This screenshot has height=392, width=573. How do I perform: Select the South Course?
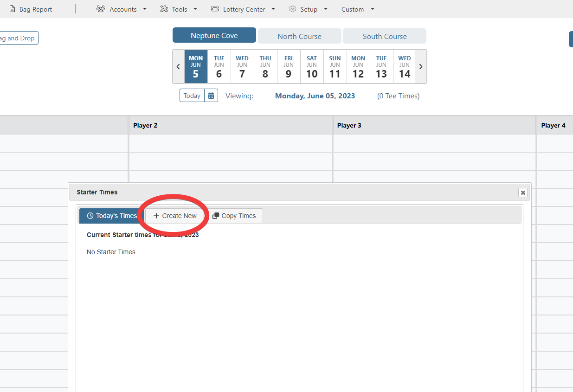click(384, 36)
